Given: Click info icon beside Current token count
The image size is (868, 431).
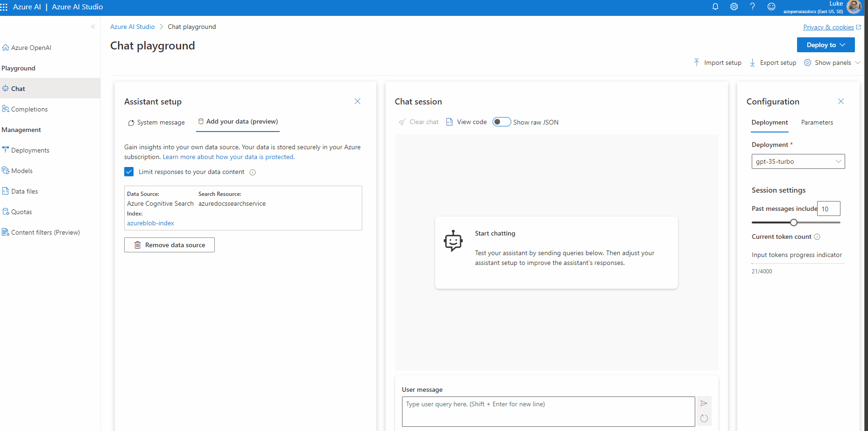Looking at the screenshot, I should tap(817, 237).
